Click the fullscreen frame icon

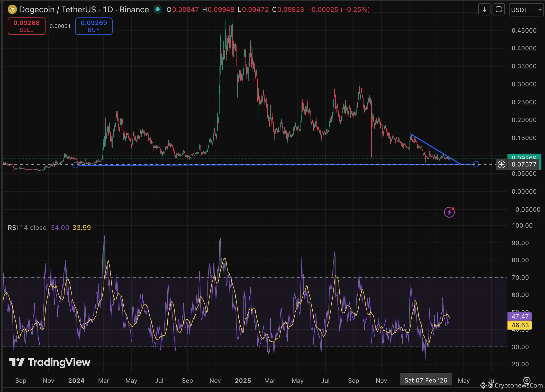(x=498, y=10)
